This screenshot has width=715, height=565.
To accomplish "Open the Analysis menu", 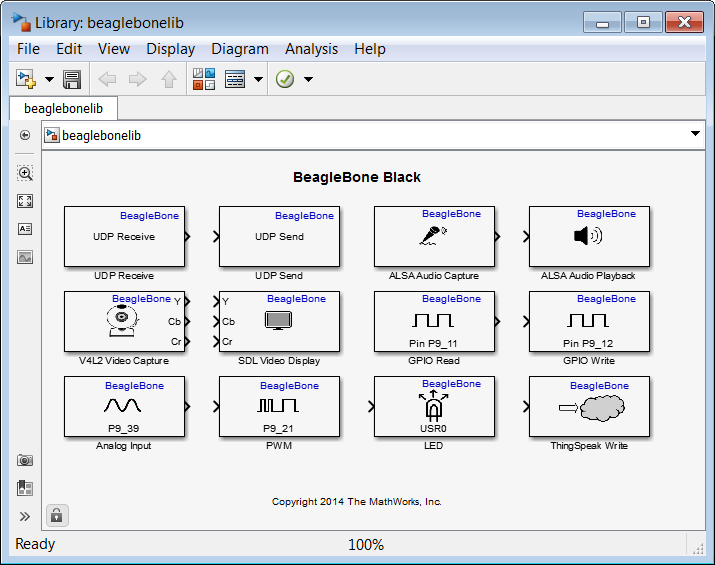I will coord(311,49).
